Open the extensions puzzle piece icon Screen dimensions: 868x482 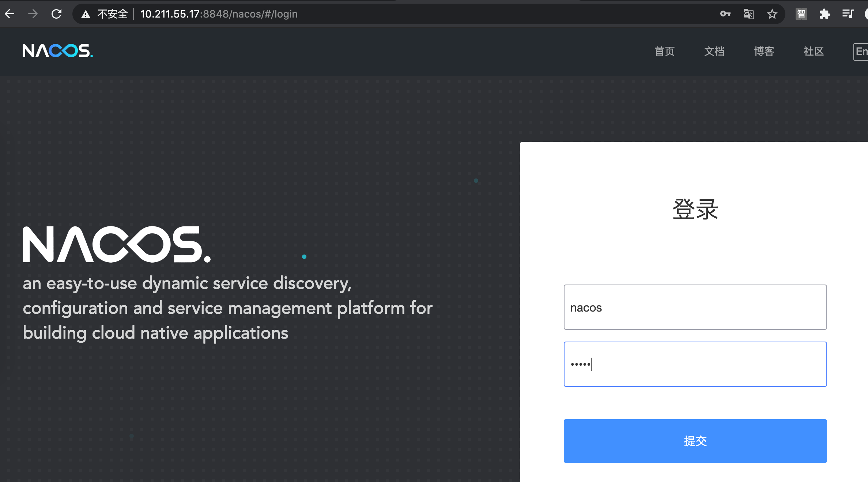824,14
